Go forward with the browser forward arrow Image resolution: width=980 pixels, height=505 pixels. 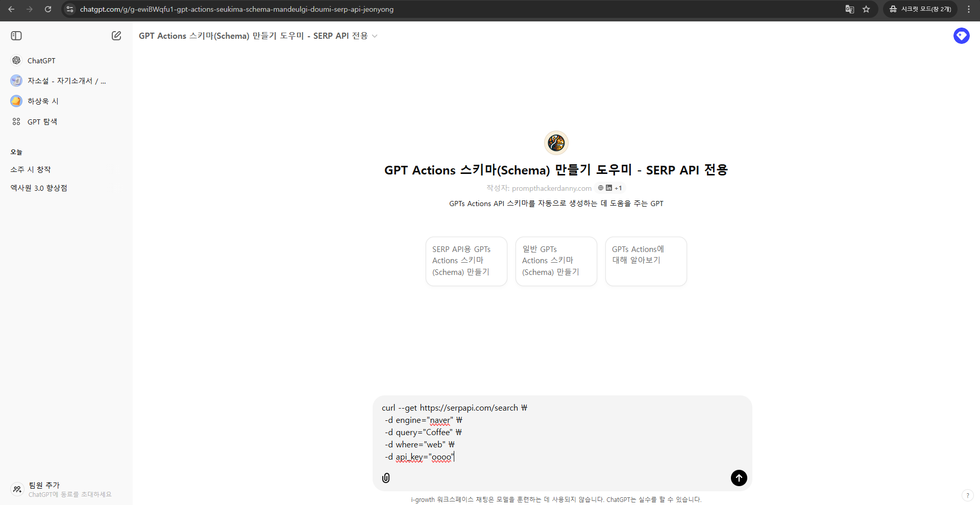30,9
